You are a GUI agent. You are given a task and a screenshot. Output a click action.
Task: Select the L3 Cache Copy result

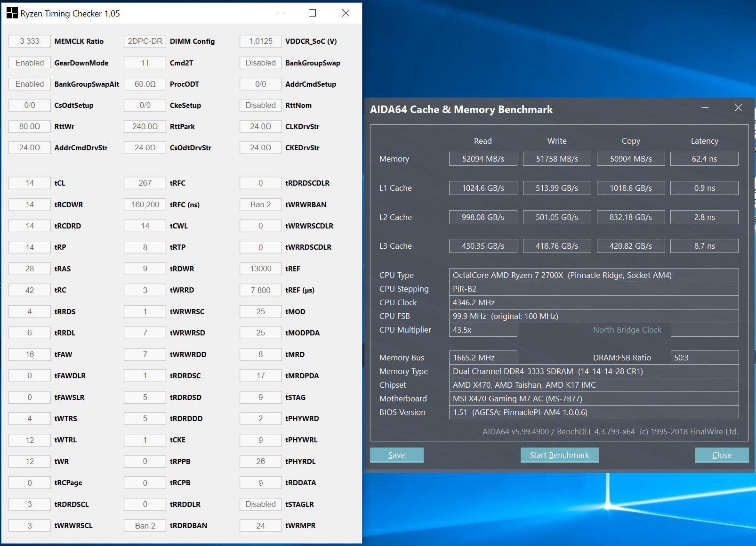[631, 246]
